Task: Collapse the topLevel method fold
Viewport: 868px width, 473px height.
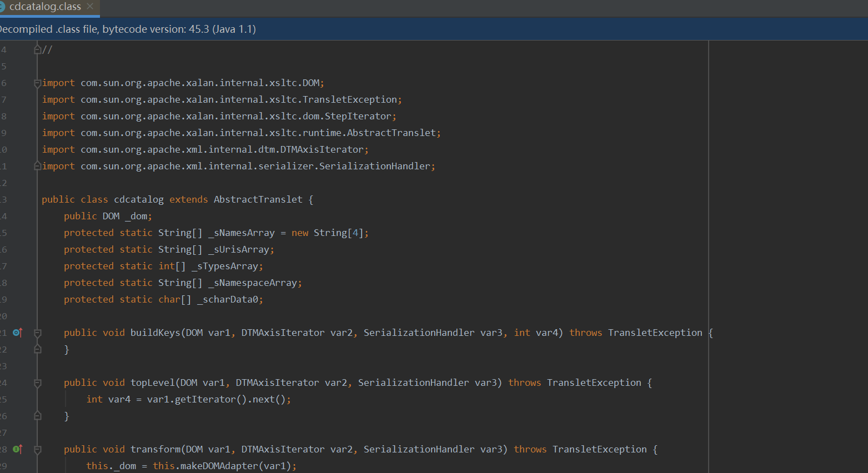Action: (37, 383)
